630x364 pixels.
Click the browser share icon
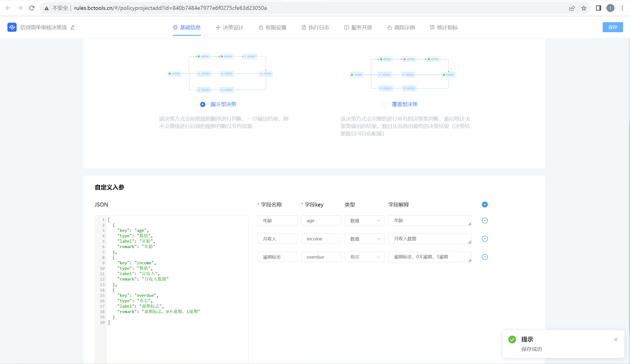coord(572,8)
